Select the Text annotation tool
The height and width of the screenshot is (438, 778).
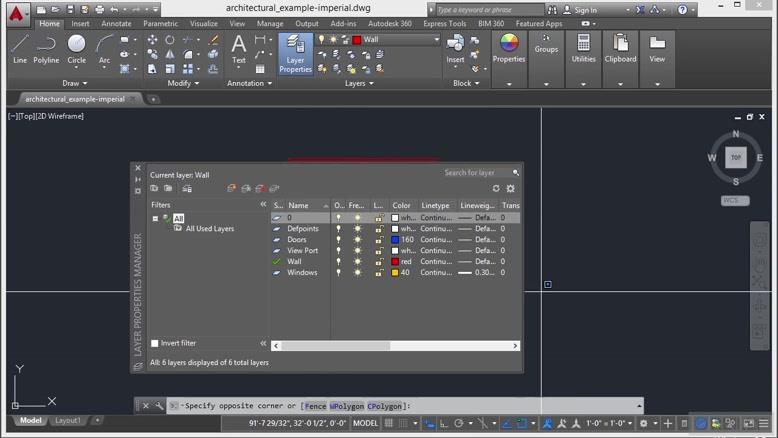click(x=239, y=49)
